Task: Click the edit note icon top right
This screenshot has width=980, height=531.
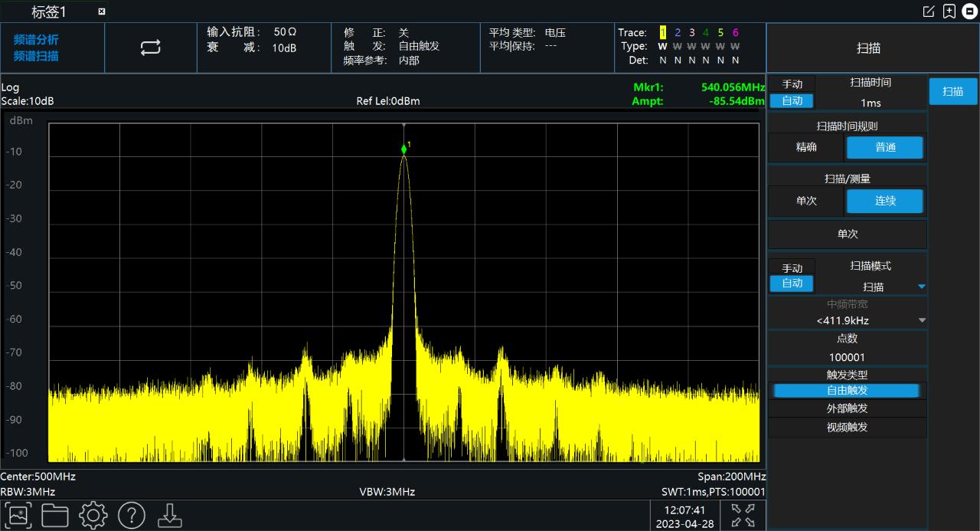Action: point(929,11)
